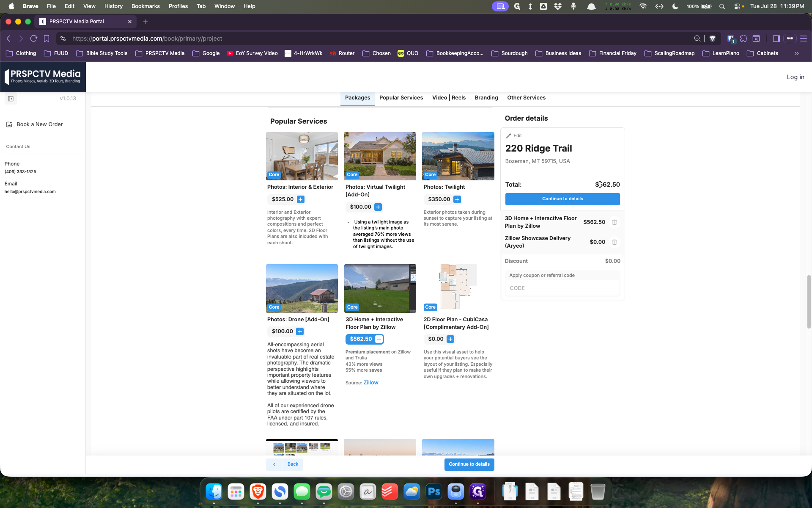Go Back using the bottom button
The image size is (812, 508).
tap(284, 464)
